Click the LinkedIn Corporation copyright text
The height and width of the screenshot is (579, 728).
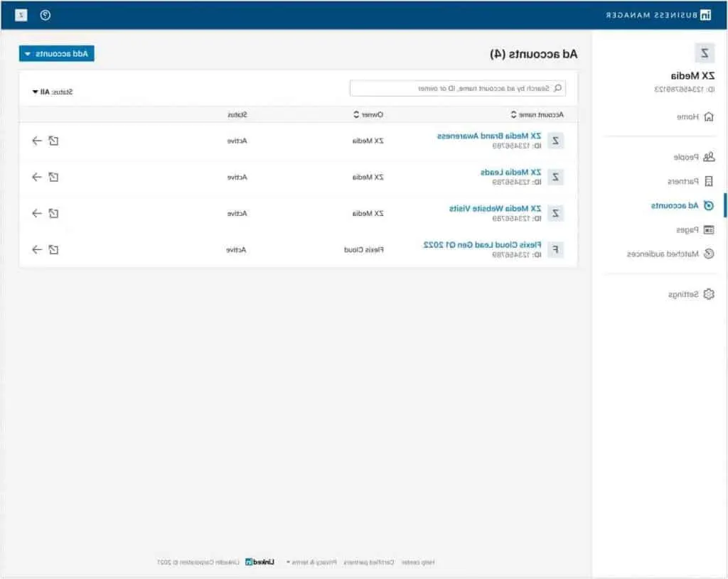click(x=198, y=562)
